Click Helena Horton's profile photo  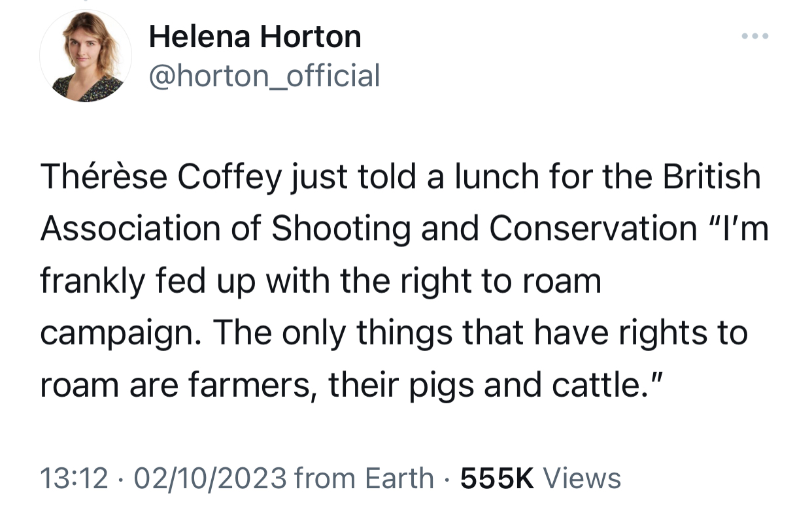(x=86, y=56)
